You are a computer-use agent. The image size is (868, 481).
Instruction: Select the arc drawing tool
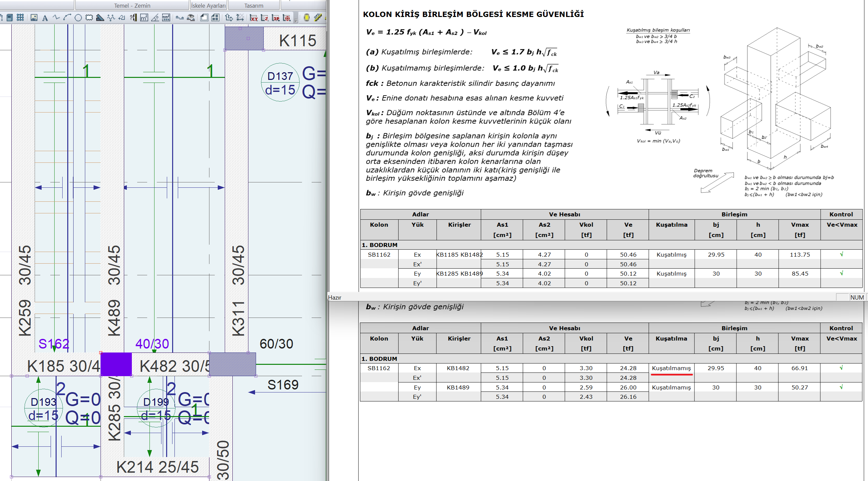(x=67, y=18)
